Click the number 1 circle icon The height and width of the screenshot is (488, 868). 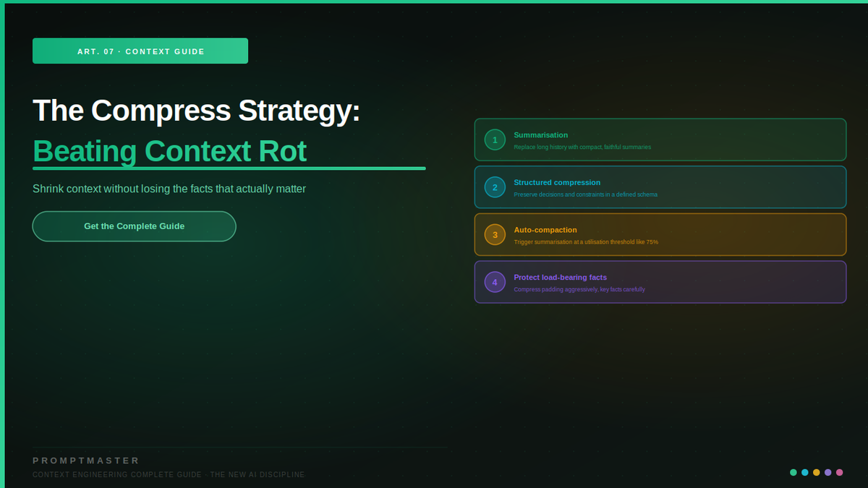tap(495, 140)
